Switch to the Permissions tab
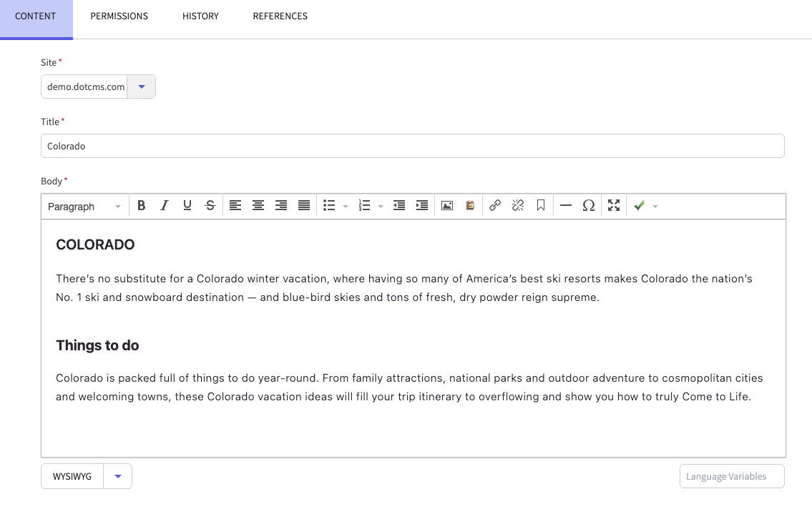Viewport: 812px width, 514px height. click(119, 16)
